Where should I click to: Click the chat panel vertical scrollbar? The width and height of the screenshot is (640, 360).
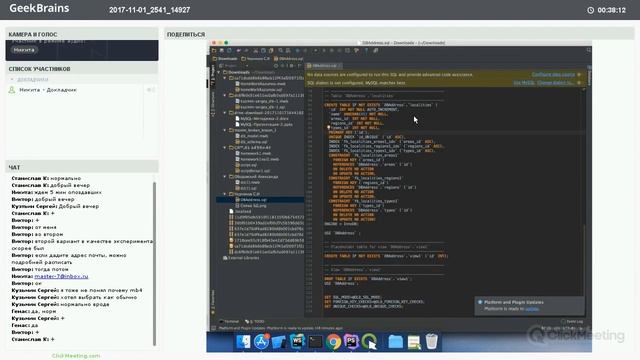[x=154, y=264]
